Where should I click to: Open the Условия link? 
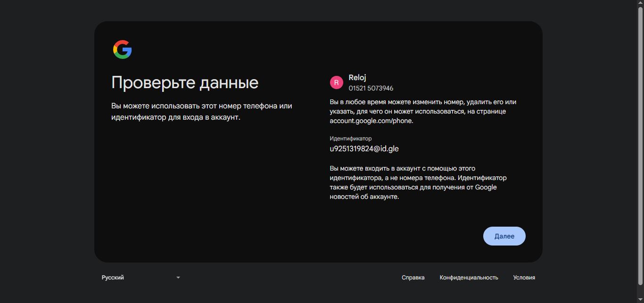click(x=524, y=278)
